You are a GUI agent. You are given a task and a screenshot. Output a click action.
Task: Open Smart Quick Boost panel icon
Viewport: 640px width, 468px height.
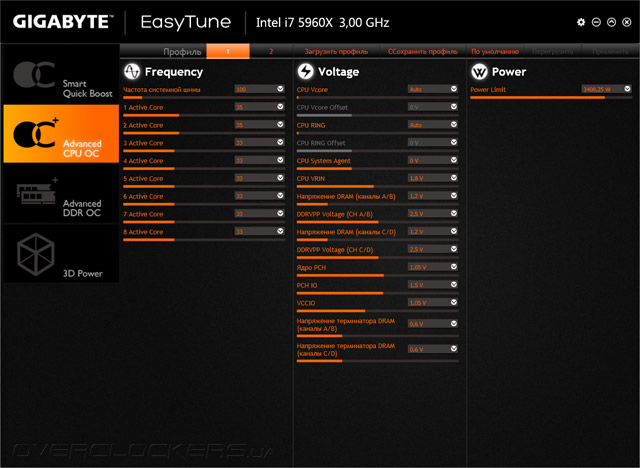tap(34, 75)
